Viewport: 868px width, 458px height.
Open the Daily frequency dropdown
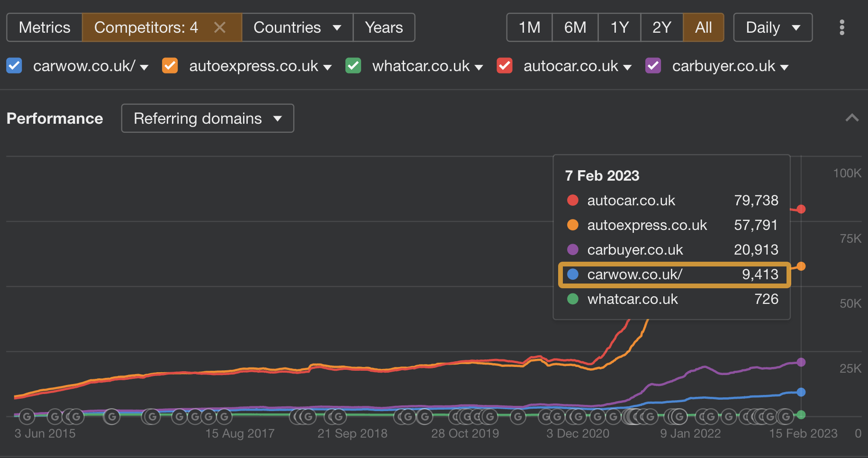[772, 27]
